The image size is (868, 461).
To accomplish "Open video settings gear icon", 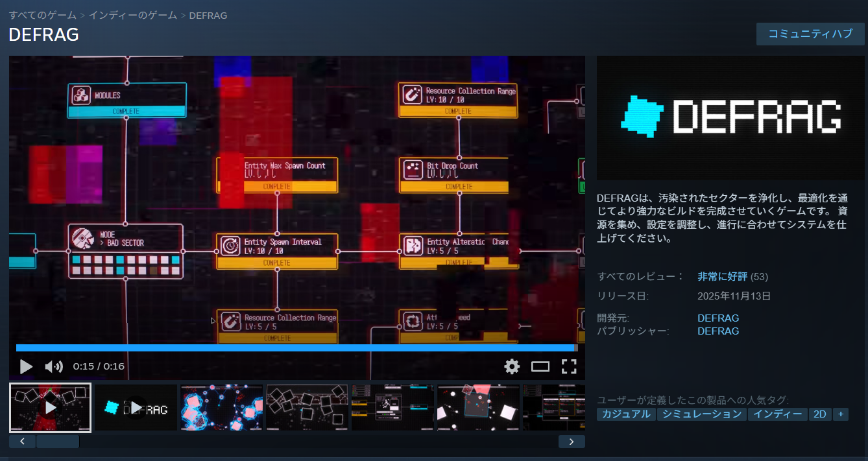I will click(512, 366).
